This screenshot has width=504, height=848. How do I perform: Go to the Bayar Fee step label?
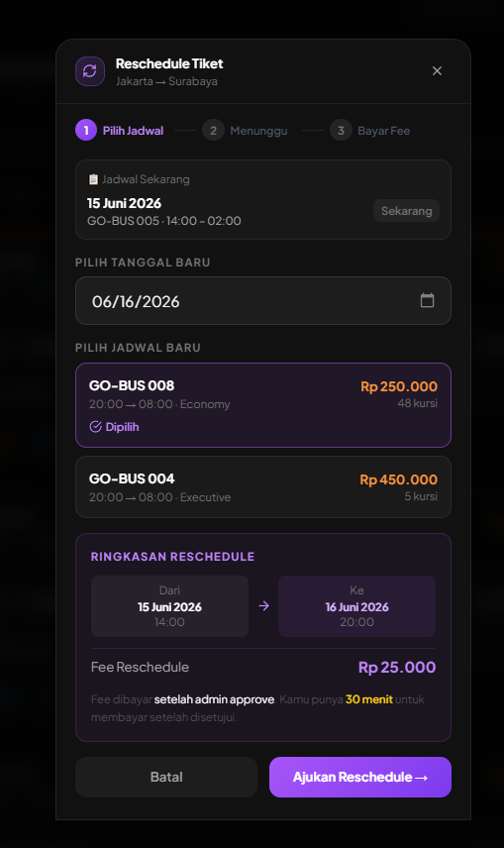383,131
